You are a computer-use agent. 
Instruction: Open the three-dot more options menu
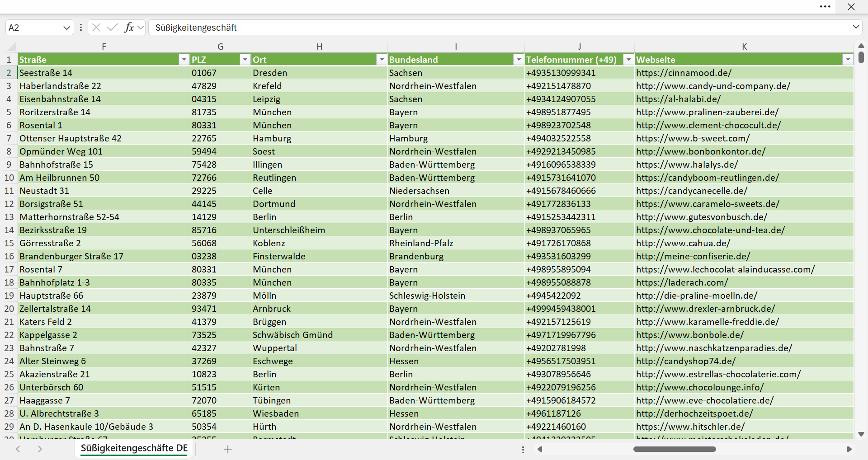click(825, 6)
